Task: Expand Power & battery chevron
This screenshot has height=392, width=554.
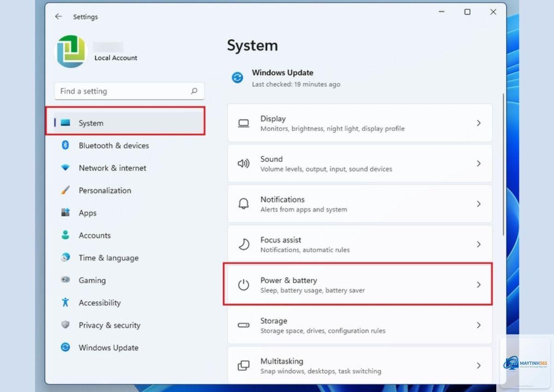Action: coord(479,285)
